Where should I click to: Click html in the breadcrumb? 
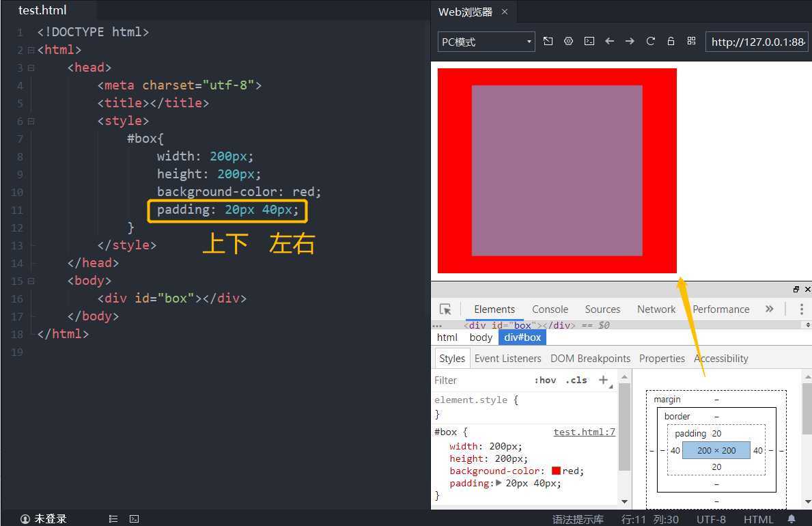point(447,337)
